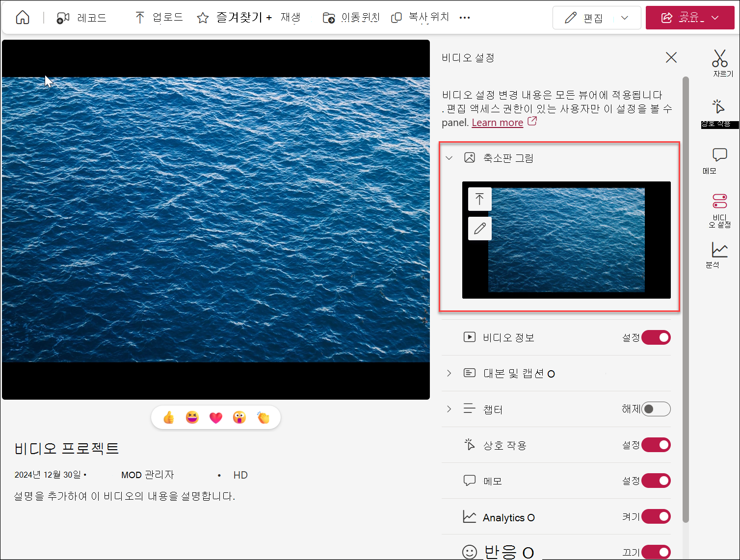Click the ocean thumbnail preview

(566, 240)
